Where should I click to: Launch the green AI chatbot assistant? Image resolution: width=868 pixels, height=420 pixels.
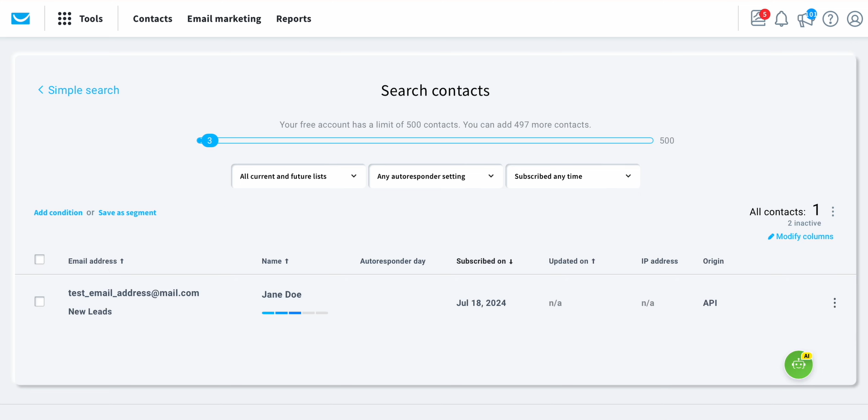click(798, 364)
